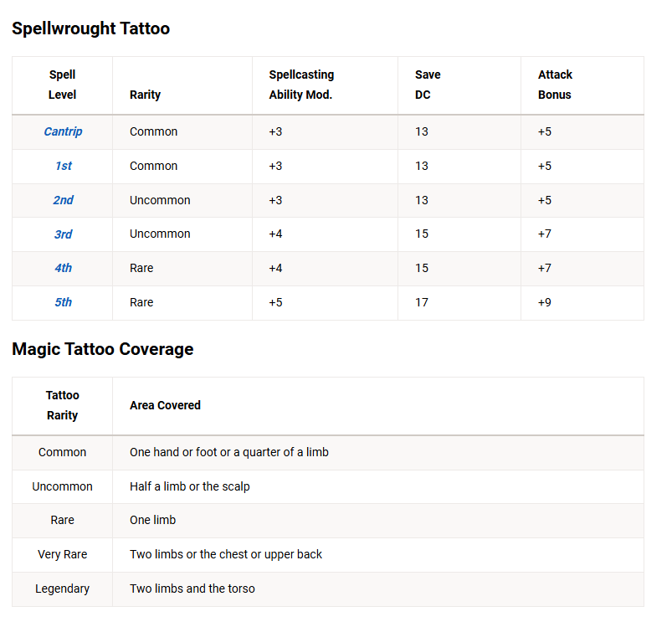Click the Spellcasting Ability Mod. column header
Viewport: 672px width, 622px height.
pyautogui.click(x=301, y=85)
